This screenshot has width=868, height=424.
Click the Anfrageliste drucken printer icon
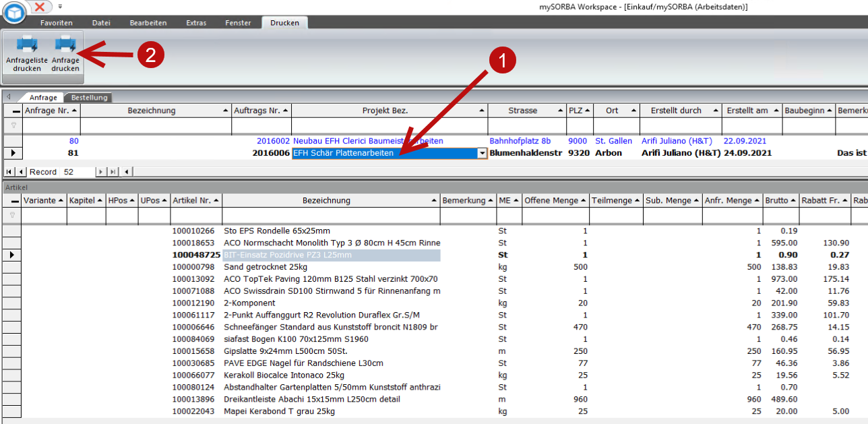click(x=27, y=44)
